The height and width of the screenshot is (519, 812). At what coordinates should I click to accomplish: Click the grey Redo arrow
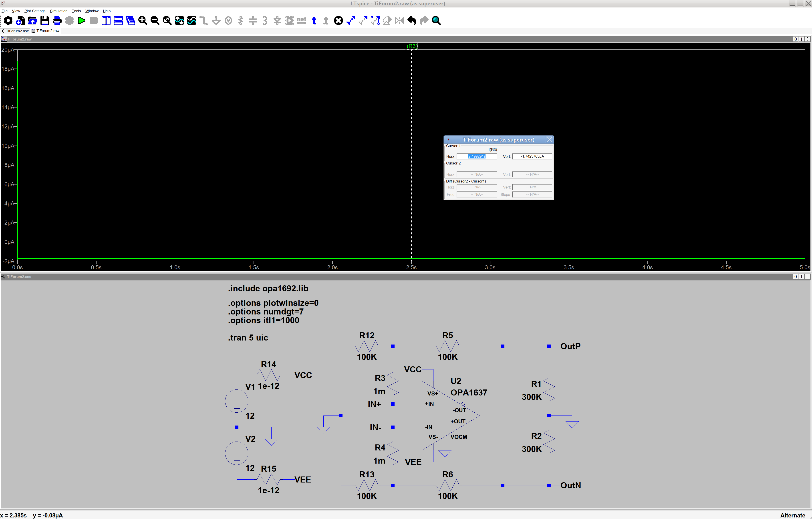(x=424, y=20)
